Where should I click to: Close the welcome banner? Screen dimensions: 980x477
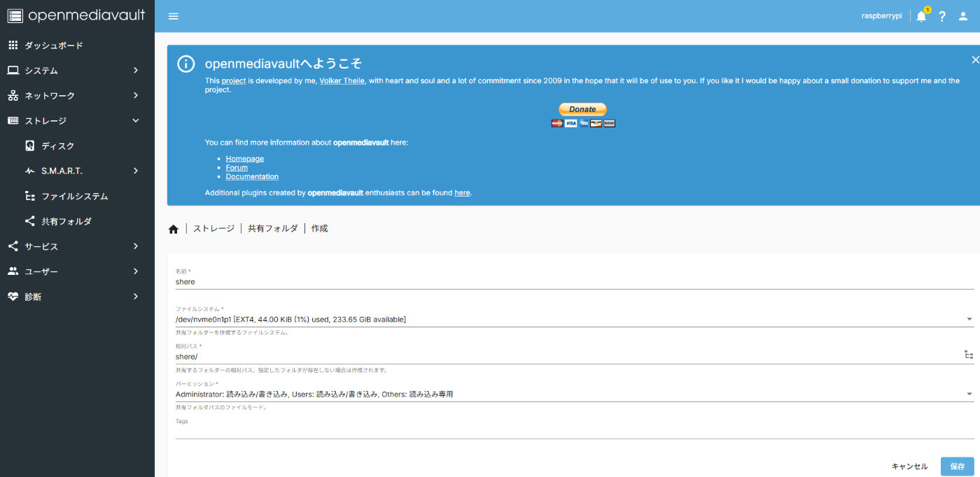click(x=975, y=60)
